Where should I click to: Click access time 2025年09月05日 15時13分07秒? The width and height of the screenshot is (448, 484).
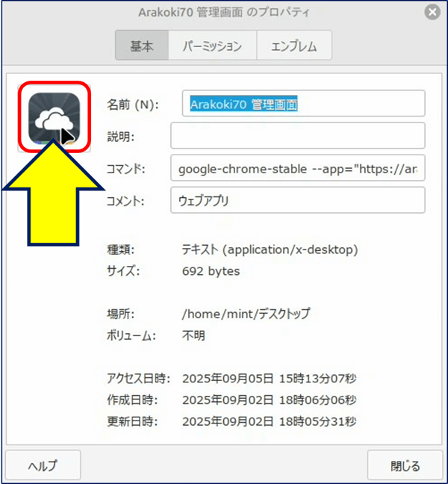point(270,379)
